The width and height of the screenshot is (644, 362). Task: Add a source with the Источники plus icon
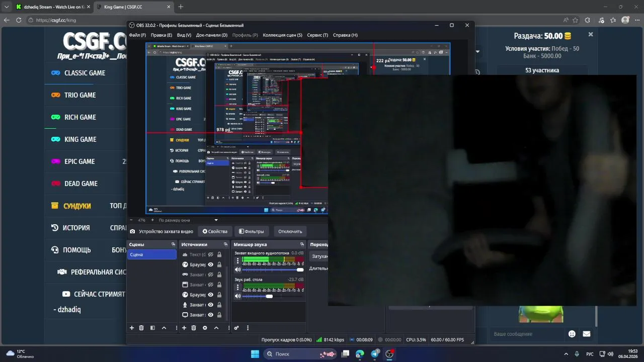tap(184, 328)
